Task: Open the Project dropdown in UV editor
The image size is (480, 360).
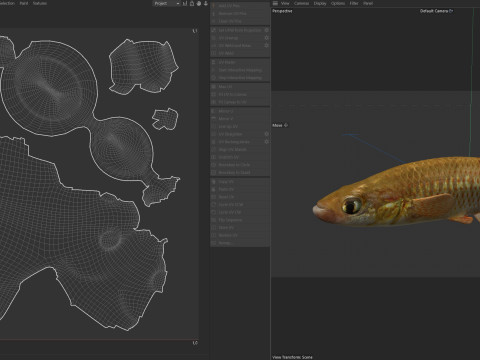Action: (x=167, y=3)
